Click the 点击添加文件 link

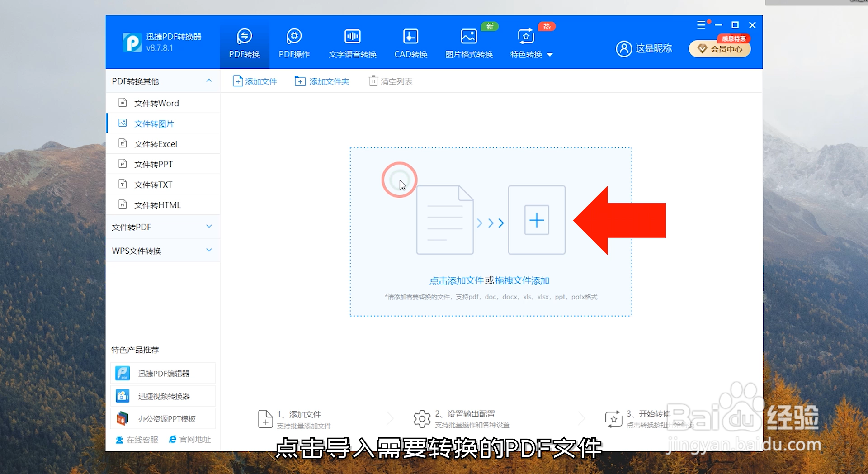point(456,280)
